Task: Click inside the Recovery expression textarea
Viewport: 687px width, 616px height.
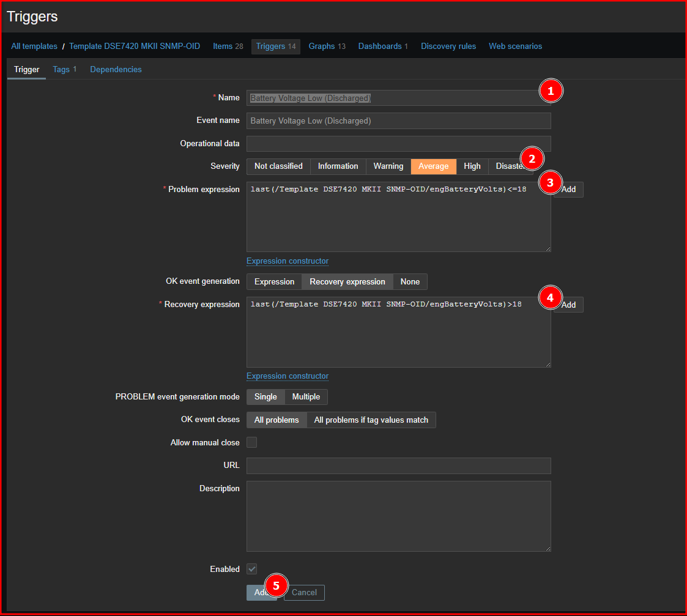Action: click(x=398, y=332)
